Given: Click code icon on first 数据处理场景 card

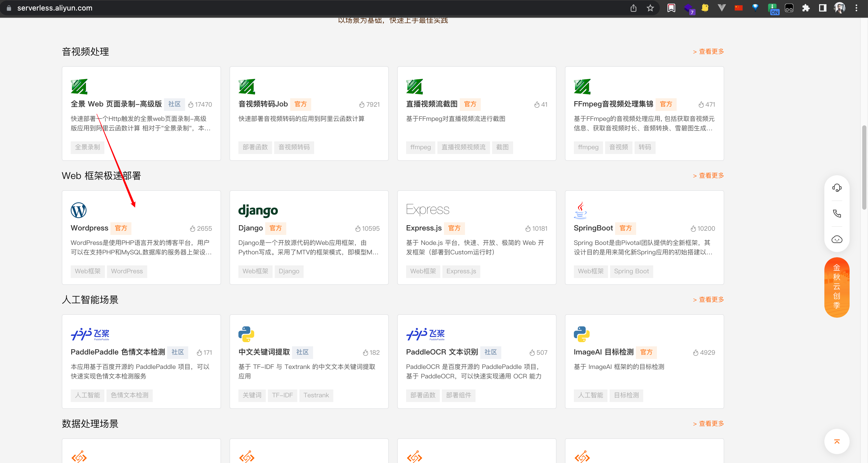Looking at the screenshot, I should pos(79,457).
